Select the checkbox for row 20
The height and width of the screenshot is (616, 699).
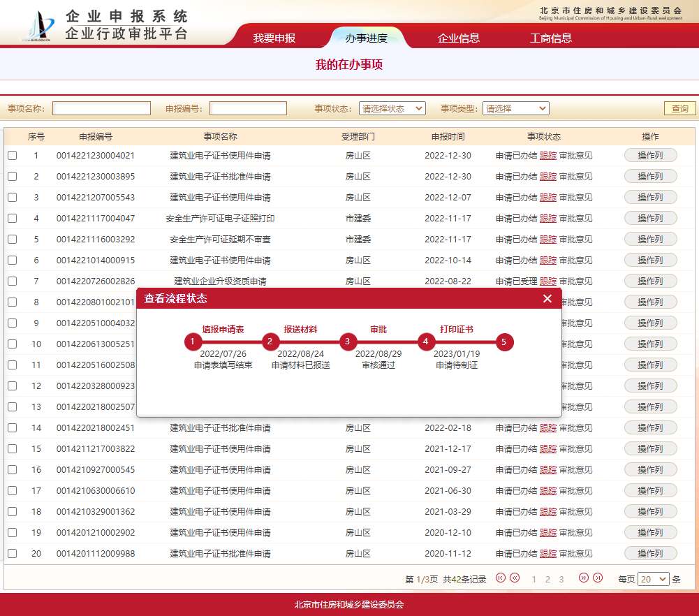(x=12, y=554)
